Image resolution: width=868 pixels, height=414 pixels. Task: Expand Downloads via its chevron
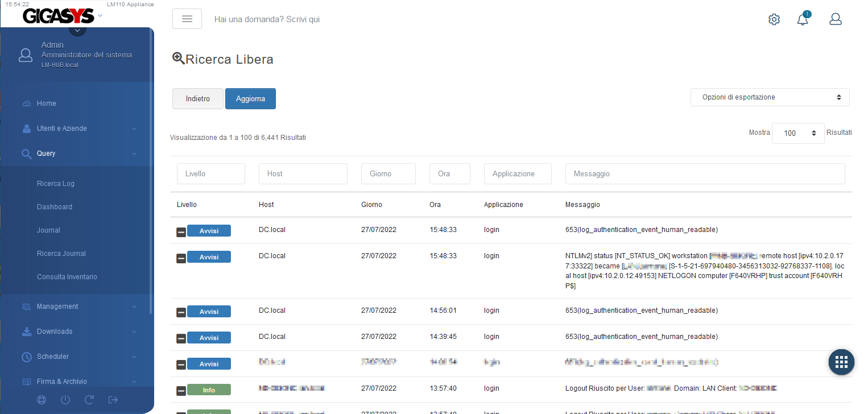click(134, 332)
